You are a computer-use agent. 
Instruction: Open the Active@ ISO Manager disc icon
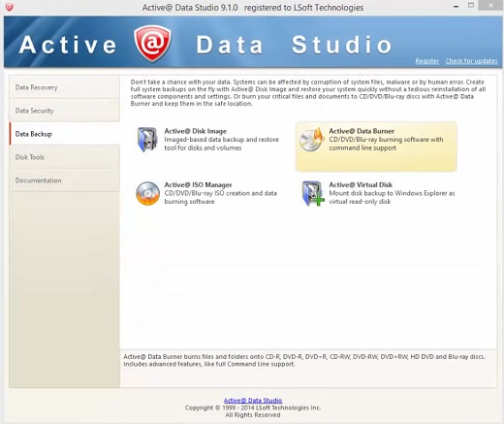[147, 193]
